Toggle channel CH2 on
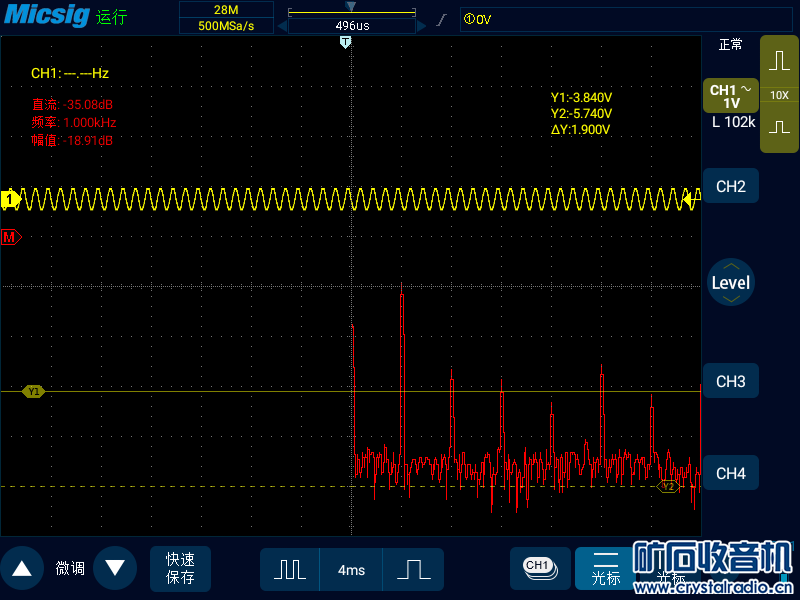Viewport: 800px width, 600px height. (x=730, y=186)
